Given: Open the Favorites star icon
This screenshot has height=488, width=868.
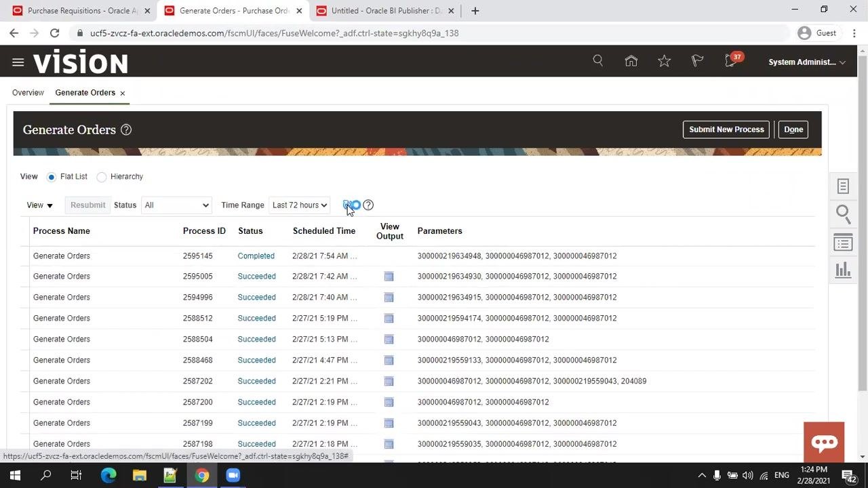Looking at the screenshot, I should coord(665,61).
